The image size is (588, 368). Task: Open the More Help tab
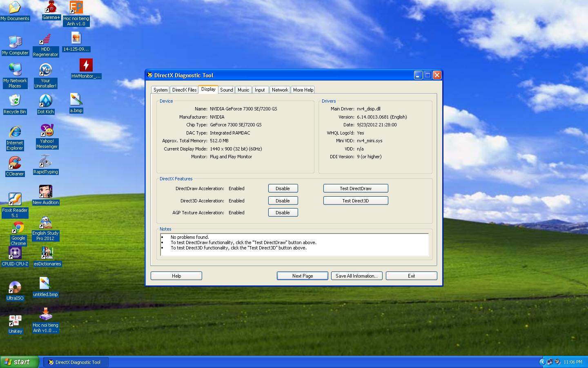(303, 90)
